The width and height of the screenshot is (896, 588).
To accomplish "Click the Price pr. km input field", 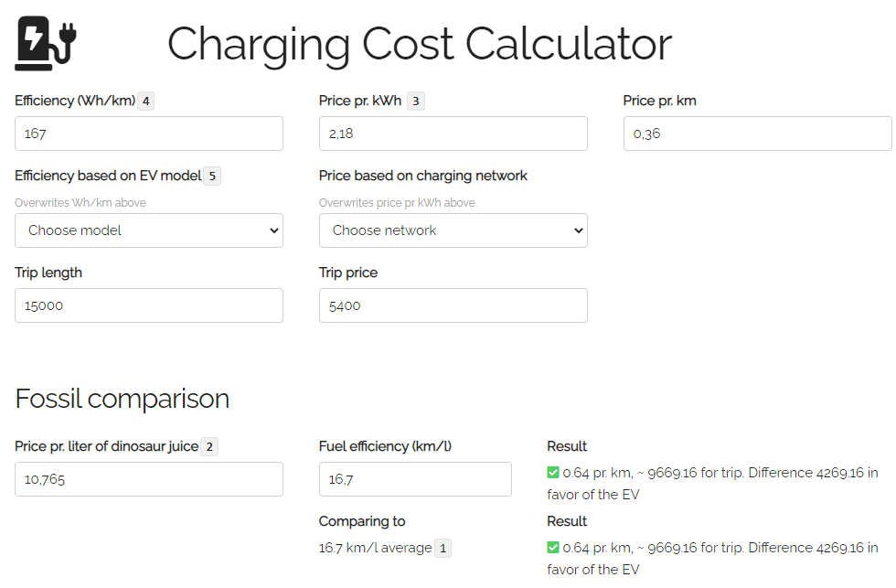I will pos(757,134).
